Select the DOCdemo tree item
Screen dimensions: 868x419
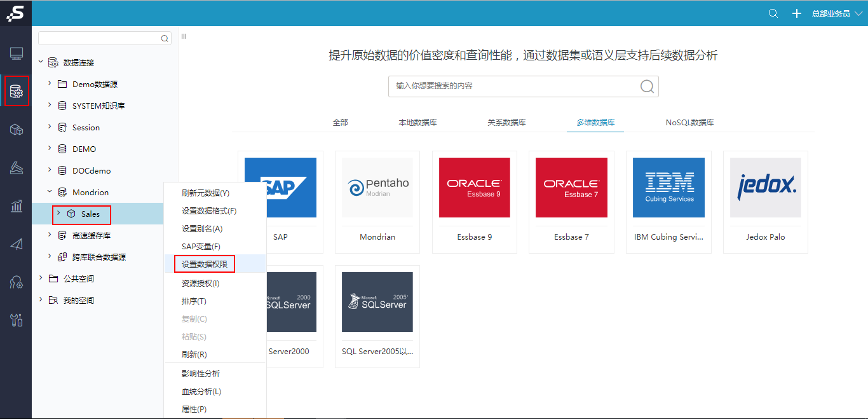pyautogui.click(x=92, y=170)
